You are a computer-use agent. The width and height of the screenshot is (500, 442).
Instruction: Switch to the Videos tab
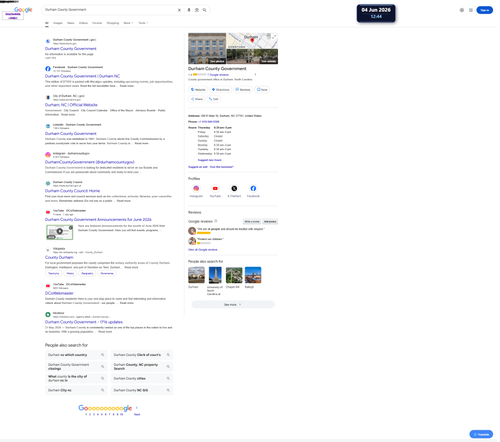click(83, 23)
